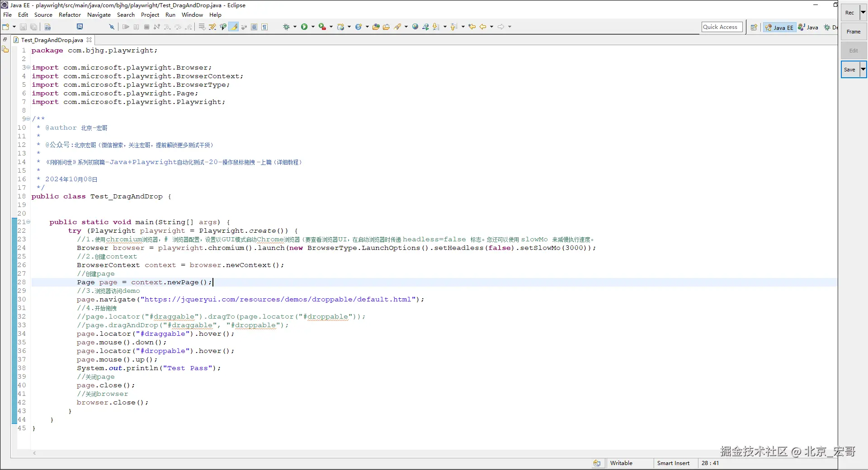Run the program with green play icon

click(304, 27)
